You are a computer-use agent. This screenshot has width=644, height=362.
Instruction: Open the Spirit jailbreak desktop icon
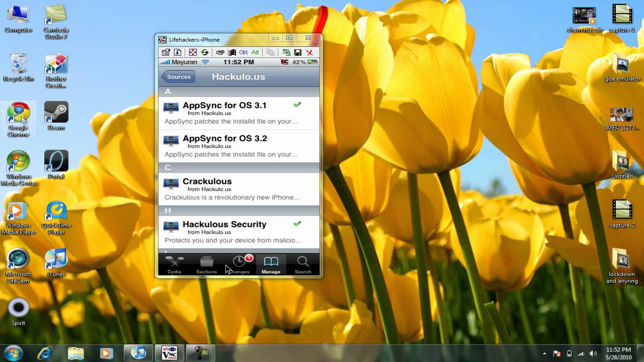19,312
